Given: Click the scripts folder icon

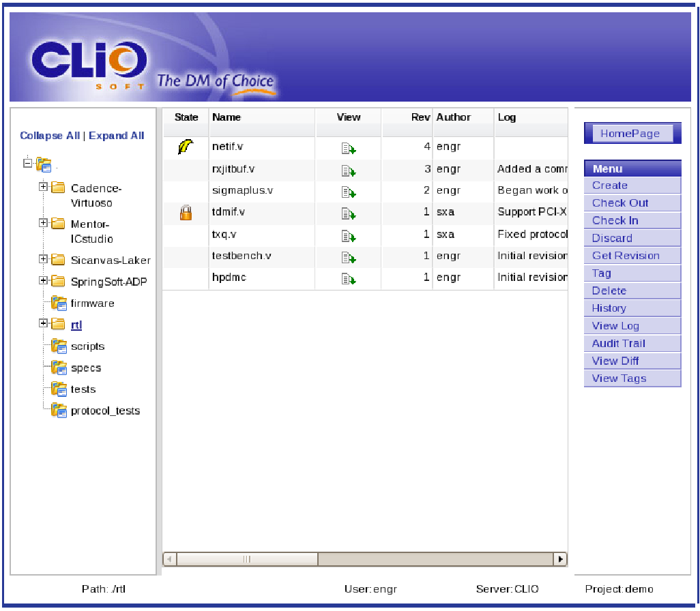Looking at the screenshot, I should (59, 346).
